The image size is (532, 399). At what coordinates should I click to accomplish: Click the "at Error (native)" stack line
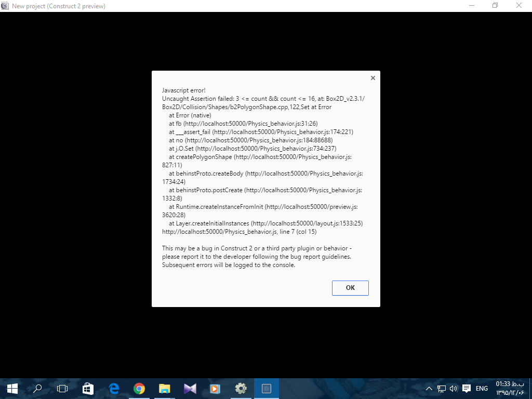[x=190, y=115]
